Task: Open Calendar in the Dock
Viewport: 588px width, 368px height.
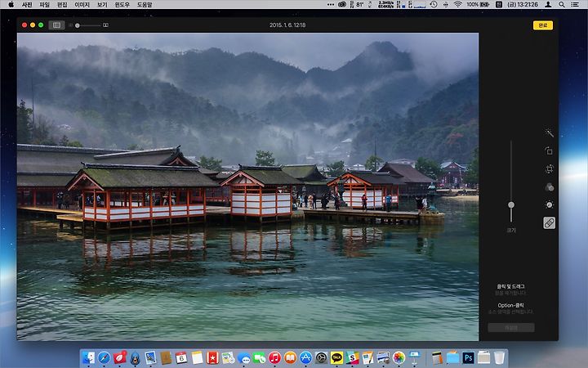Action: [x=181, y=357]
